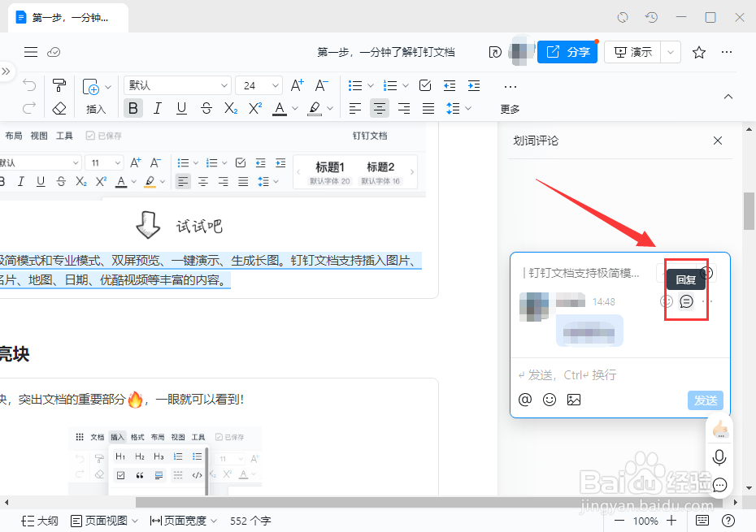
Task: Expand line spacing options arrow
Action: pos(468,109)
